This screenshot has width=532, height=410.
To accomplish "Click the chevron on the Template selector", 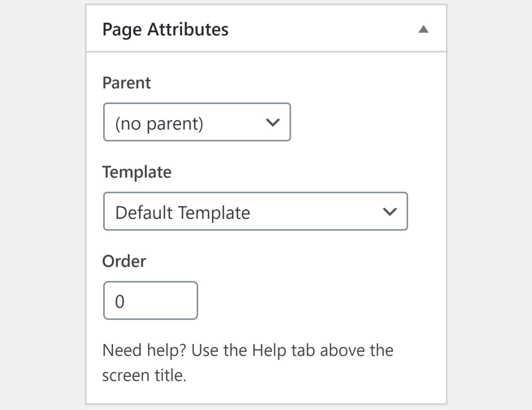I will [x=390, y=212].
